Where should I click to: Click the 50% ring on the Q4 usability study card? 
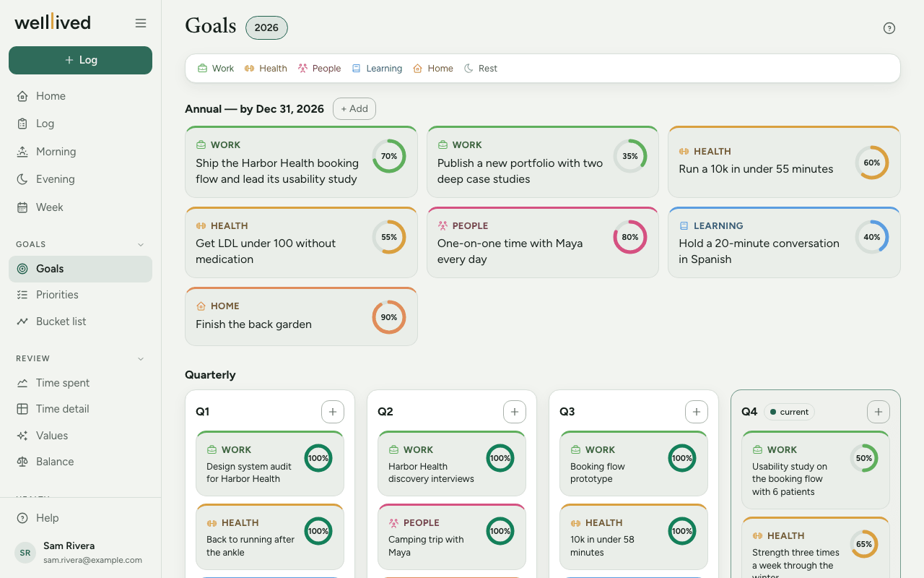864,458
